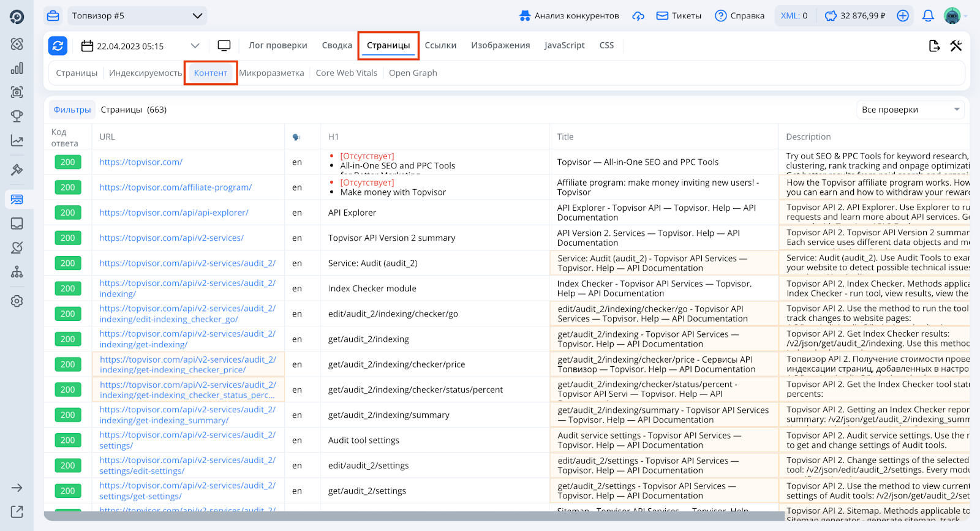
Task: Open the api/v2-services/ URL link
Action: 171,238
